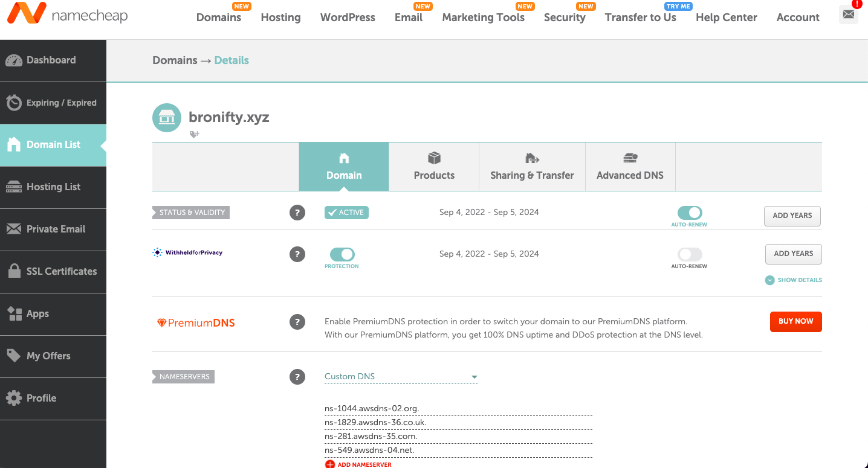Browse the Apps section
868x468 pixels.
37,314
